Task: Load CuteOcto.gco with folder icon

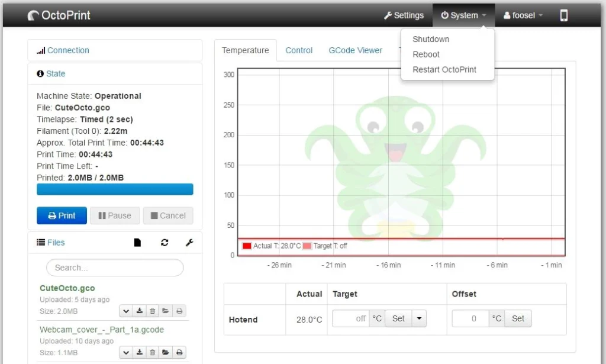Action: point(166,311)
